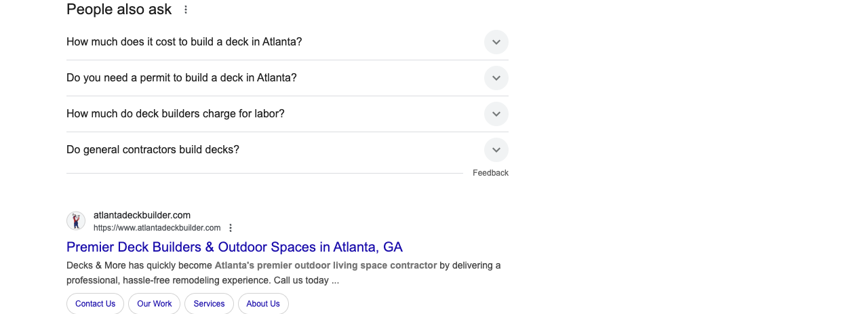Viewport: 868px width, 314px height.
Task: Expand chevron for deck builders labor charge
Action: coord(496,114)
